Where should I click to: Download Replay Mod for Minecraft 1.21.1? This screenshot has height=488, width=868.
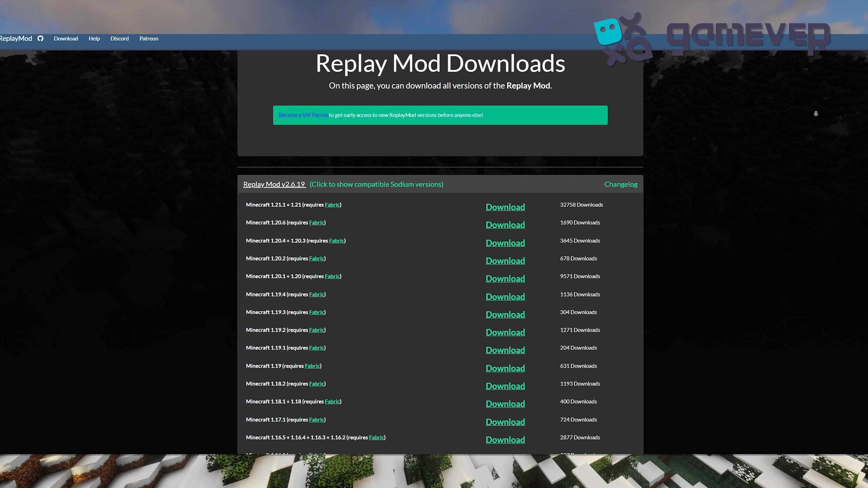[x=505, y=207]
